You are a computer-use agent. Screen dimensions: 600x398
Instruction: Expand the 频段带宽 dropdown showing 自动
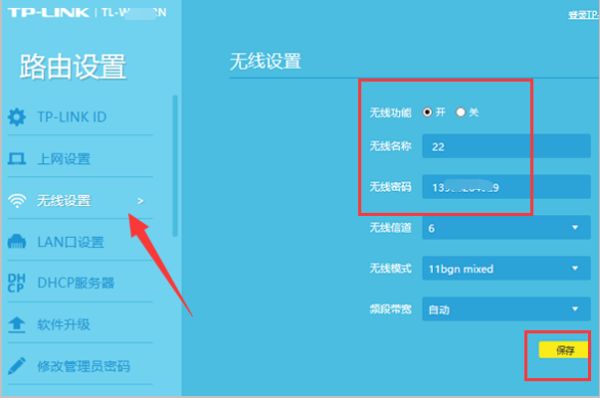pyautogui.click(x=506, y=309)
